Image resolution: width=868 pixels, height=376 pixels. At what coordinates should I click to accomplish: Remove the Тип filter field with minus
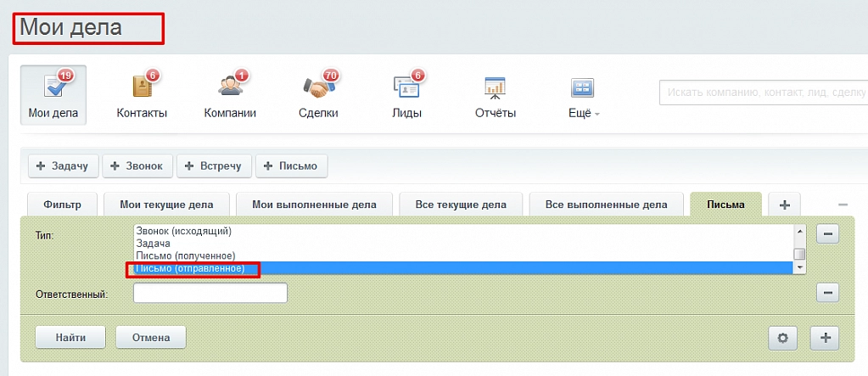click(827, 234)
